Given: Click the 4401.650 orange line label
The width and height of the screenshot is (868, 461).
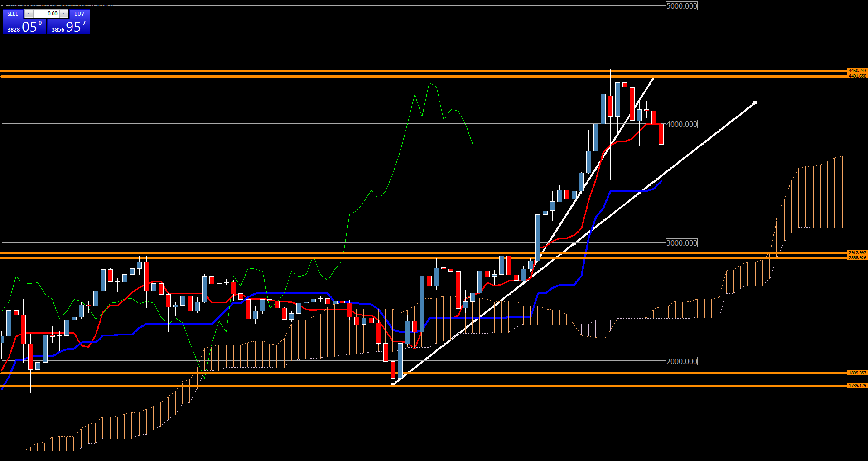Looking at the screenshot, I should 857,76.
